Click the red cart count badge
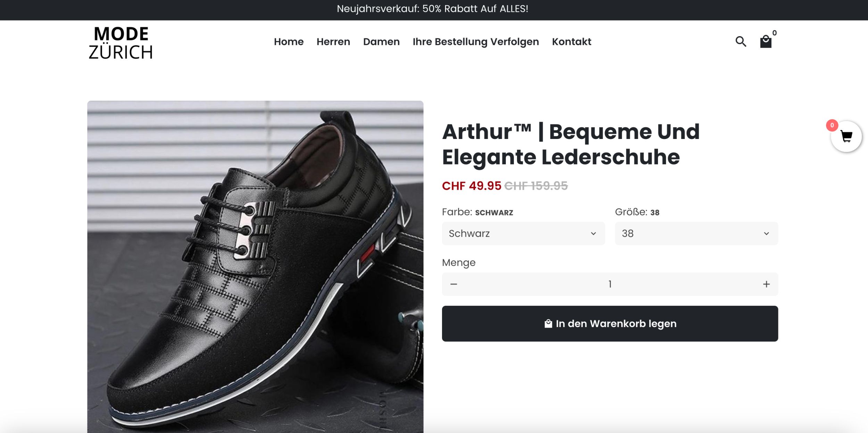The image size is (868, 433). click(x=832, y=125)
